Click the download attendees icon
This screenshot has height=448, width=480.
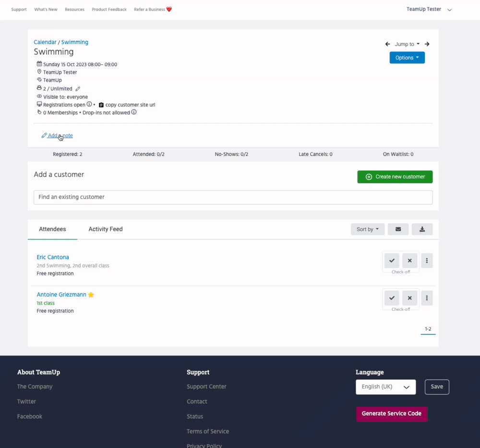point(422,229)
